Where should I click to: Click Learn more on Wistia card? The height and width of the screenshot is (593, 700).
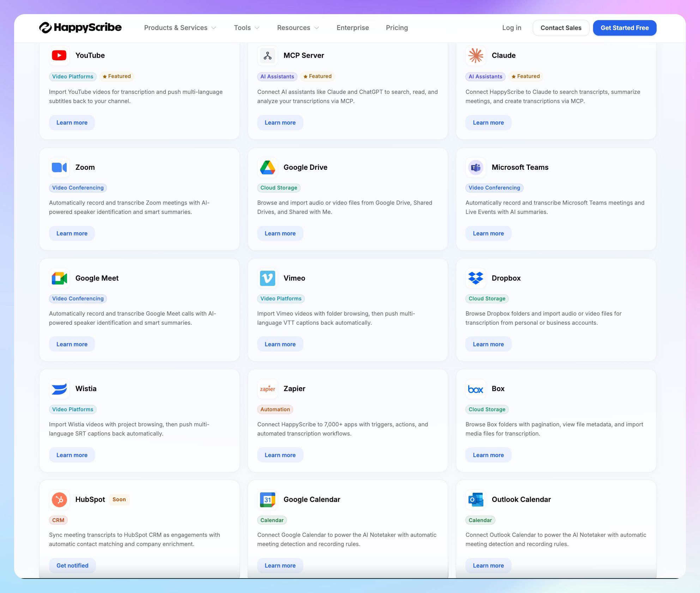pyautogui.click(x=72, y=455)
